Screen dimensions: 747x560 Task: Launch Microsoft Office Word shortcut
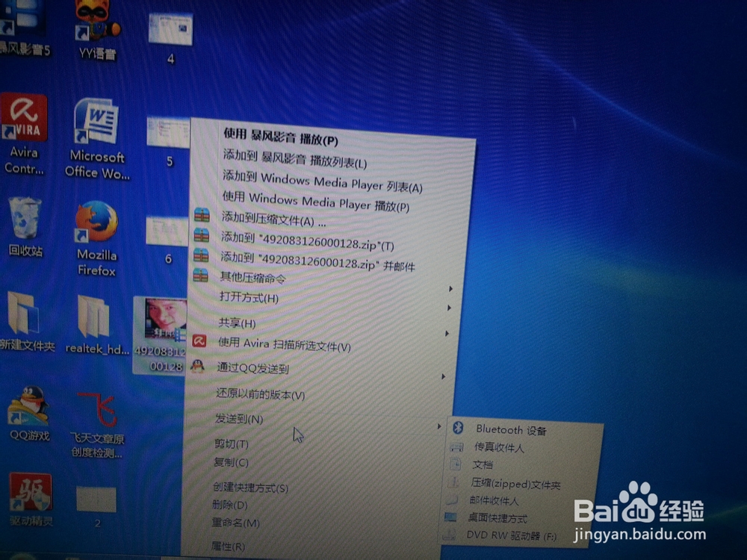point(97,138)
